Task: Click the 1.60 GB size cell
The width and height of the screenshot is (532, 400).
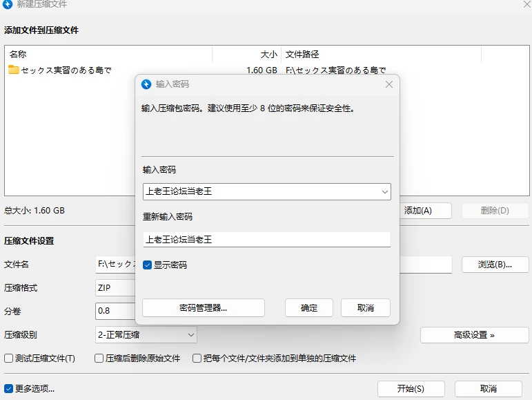Action: [x=262, y=70]
